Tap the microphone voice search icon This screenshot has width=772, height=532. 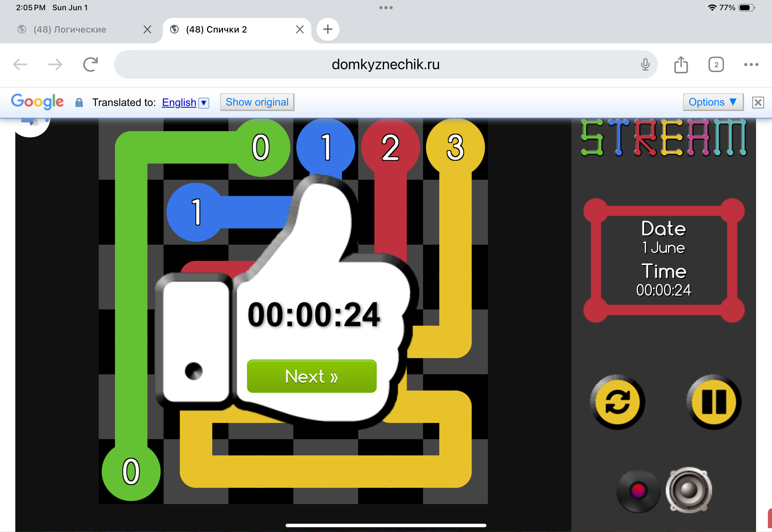point(645,64)
